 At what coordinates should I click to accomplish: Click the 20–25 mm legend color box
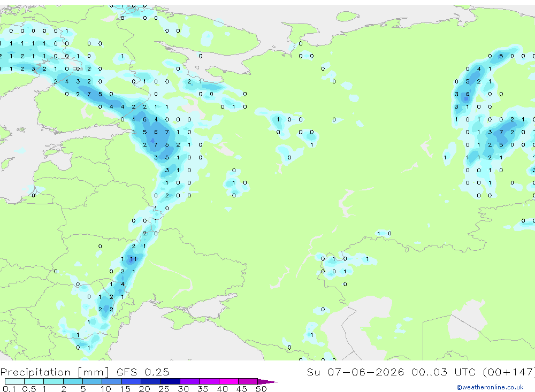[x=150, y=381]
